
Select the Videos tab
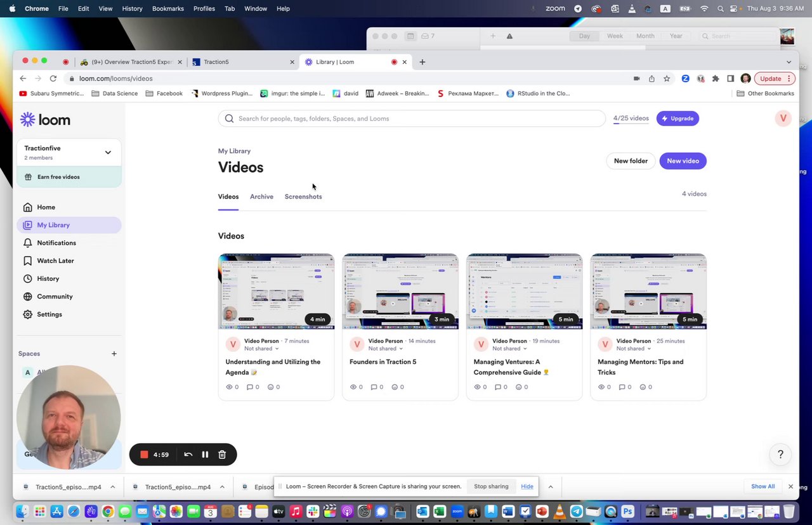(x=228, y=197)
